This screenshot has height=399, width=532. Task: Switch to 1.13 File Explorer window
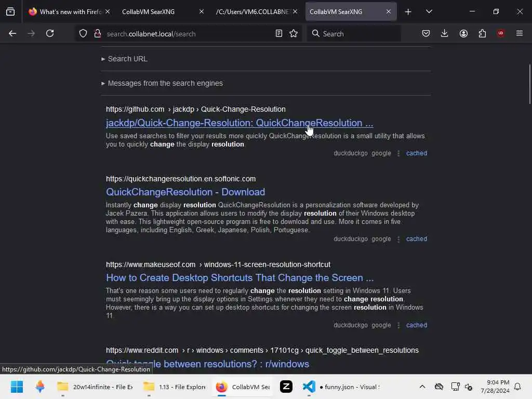[x=175, y=387]
